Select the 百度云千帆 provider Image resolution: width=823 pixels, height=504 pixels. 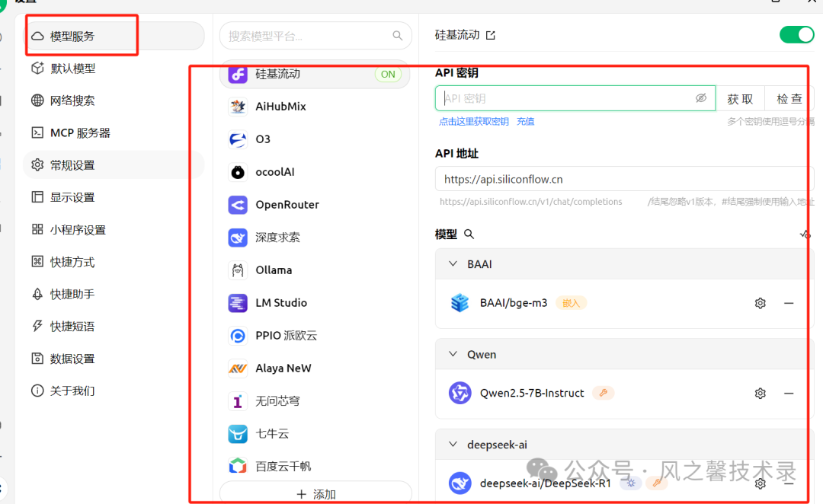(x=315, y=466)
